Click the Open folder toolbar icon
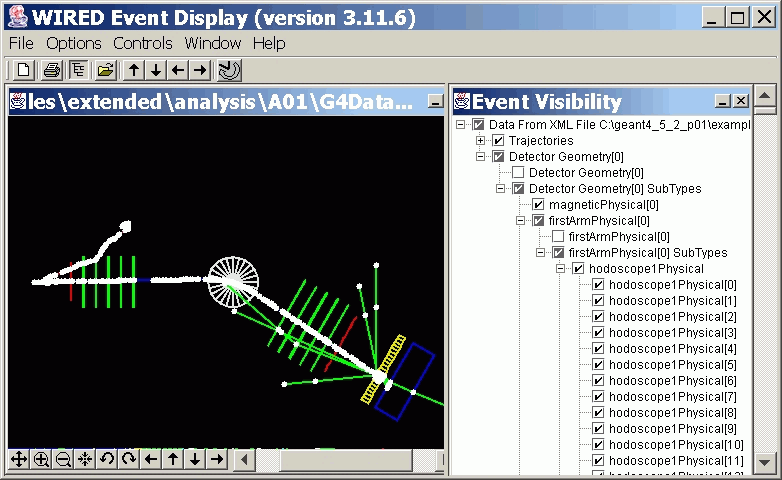This screenshot has height=480, width=782. pyautogui.click(x=105, y=70)
